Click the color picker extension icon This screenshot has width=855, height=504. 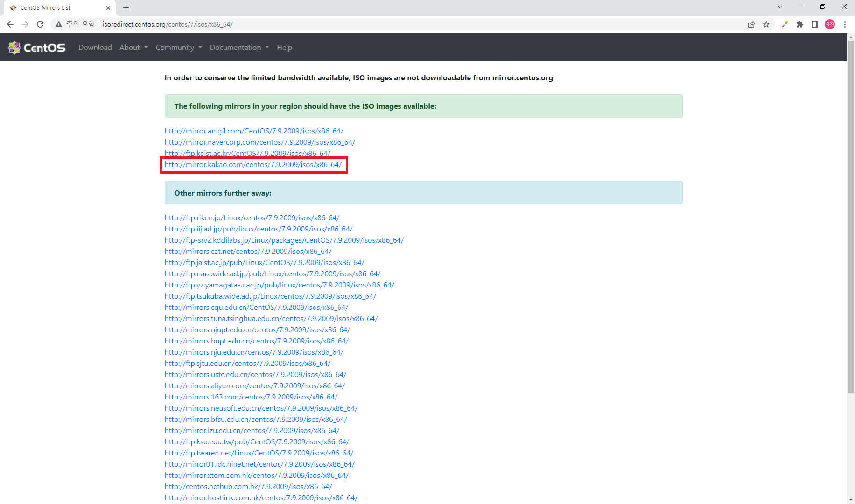(785, 24)
